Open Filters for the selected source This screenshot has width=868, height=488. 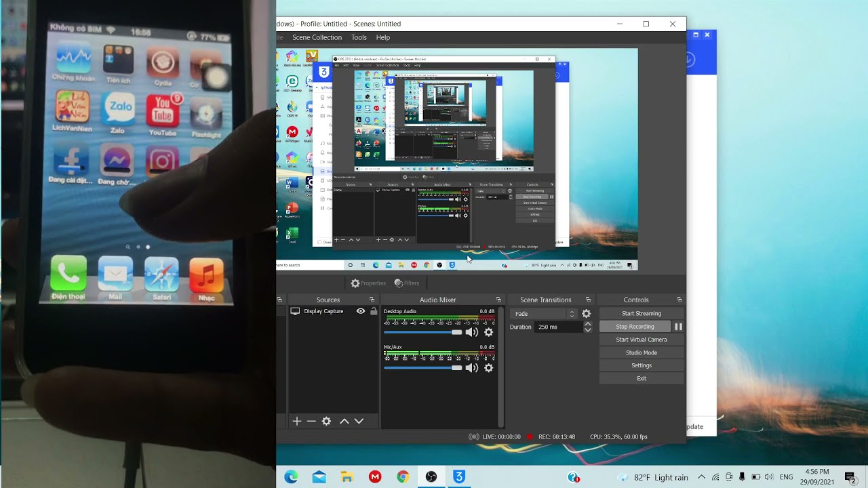(407, 283)
